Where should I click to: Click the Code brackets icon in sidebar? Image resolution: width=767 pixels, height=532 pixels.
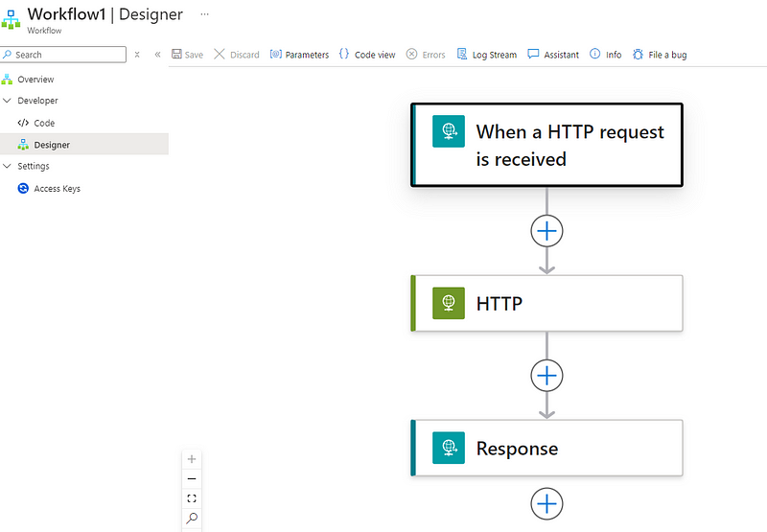click(23, 123)
